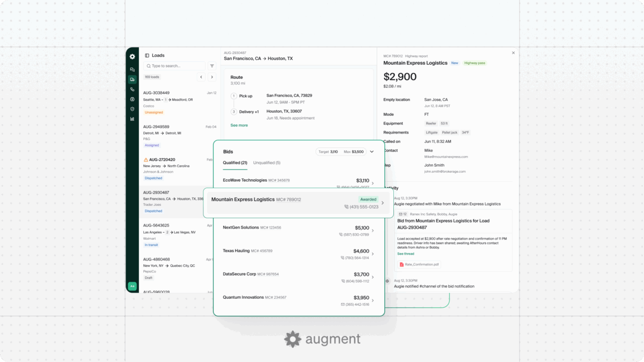
Task: Click the $5,100 NextGen Solutions price
Action: (362, 227)
